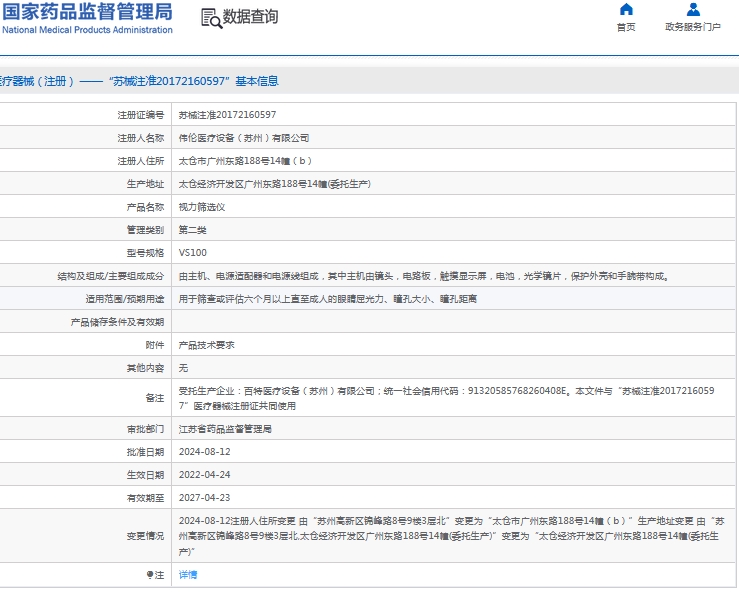Click the 数据查询 title text
739x594 pixels.
click(251, 17)
